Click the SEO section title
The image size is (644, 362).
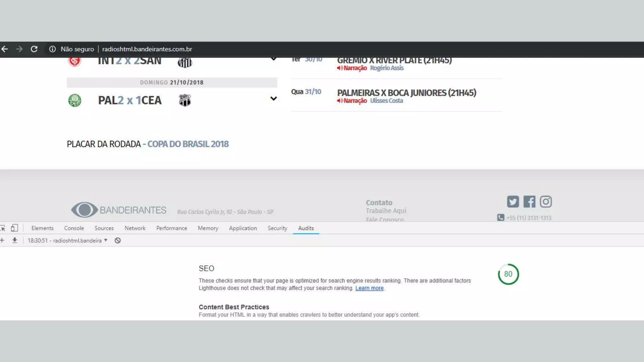click(206, 268)
